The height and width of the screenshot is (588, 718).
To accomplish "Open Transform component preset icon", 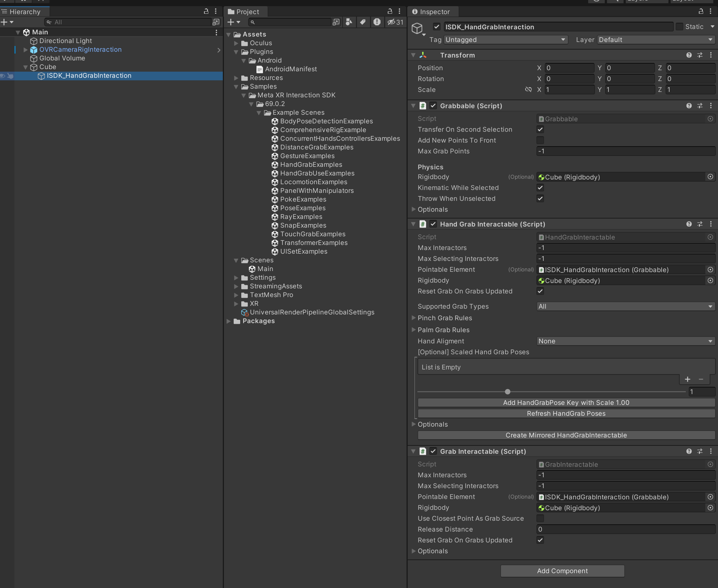I will tap(700, 55).
